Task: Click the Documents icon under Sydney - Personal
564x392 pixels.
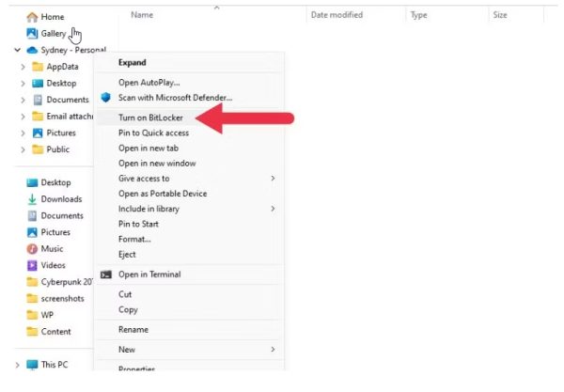Action: click(x=38, y=100)
